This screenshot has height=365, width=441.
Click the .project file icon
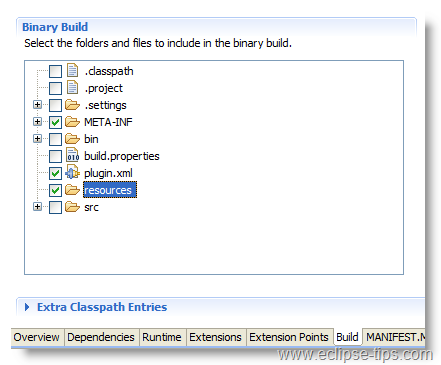(x=72, y=87)
